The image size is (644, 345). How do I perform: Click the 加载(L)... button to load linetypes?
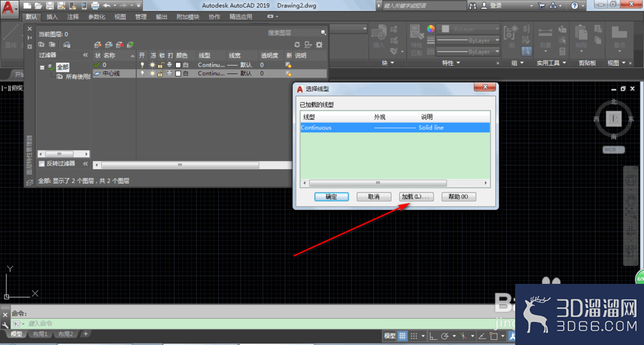click(x=417, y=197)
